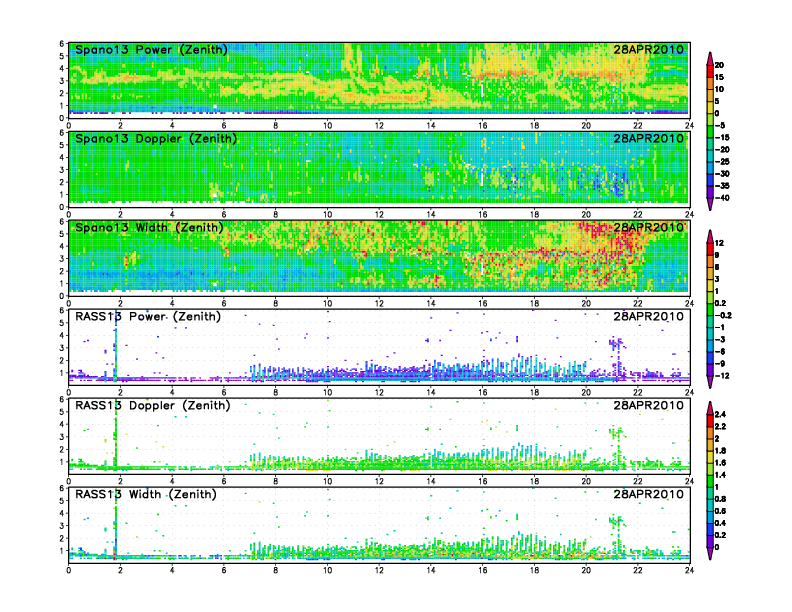Click the 28APR2010 date in Spano13 Doppler panel
The height and width of the screenshot is (612, 792).
coord(649,139)
